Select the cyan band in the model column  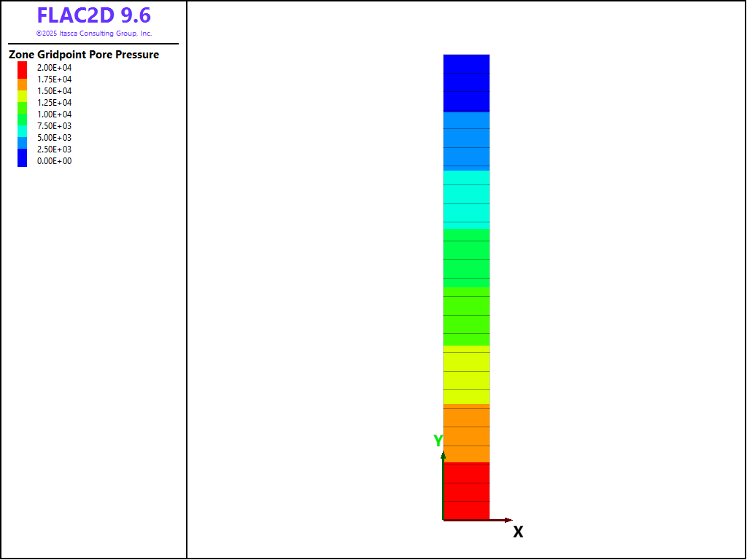(466, 198)
